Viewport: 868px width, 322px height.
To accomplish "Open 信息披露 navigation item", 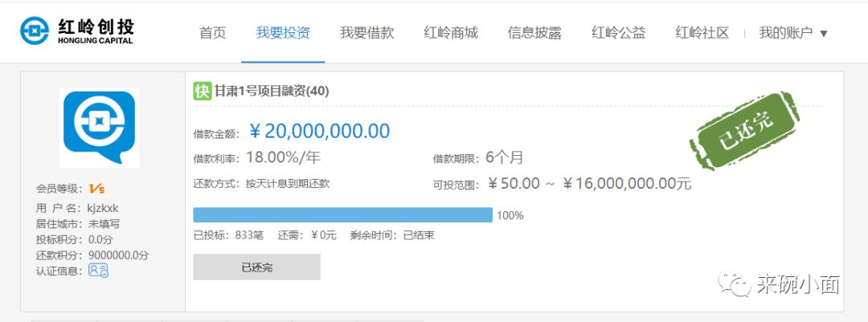I will point(534,33).
